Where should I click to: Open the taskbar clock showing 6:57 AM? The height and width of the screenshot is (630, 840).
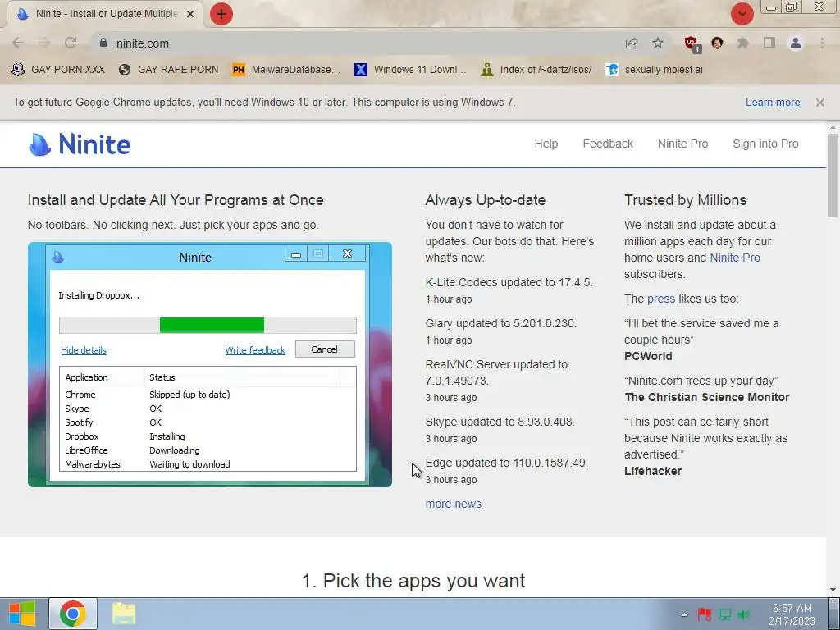pyautogui.click(x=792, y=614)
